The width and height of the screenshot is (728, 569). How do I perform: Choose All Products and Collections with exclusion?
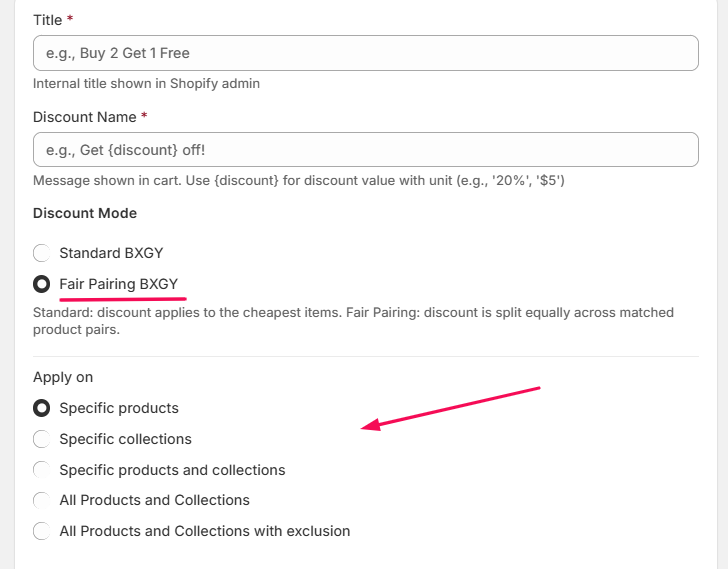41,531
